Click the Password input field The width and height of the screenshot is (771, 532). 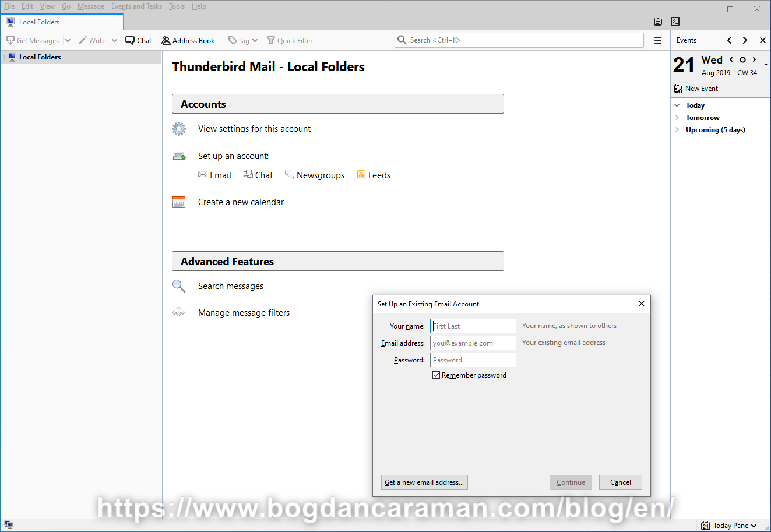(x=473, y=360)
